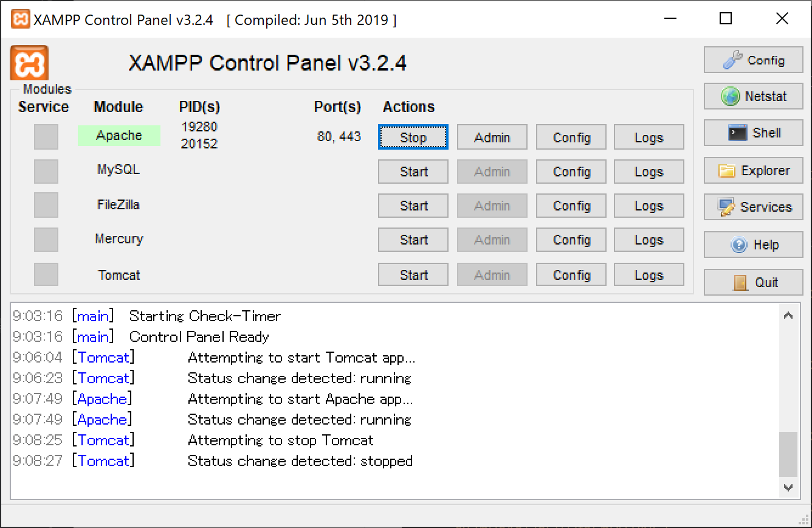
Task: Click Apache PID 19280
Action: click(x=199, y=127)
